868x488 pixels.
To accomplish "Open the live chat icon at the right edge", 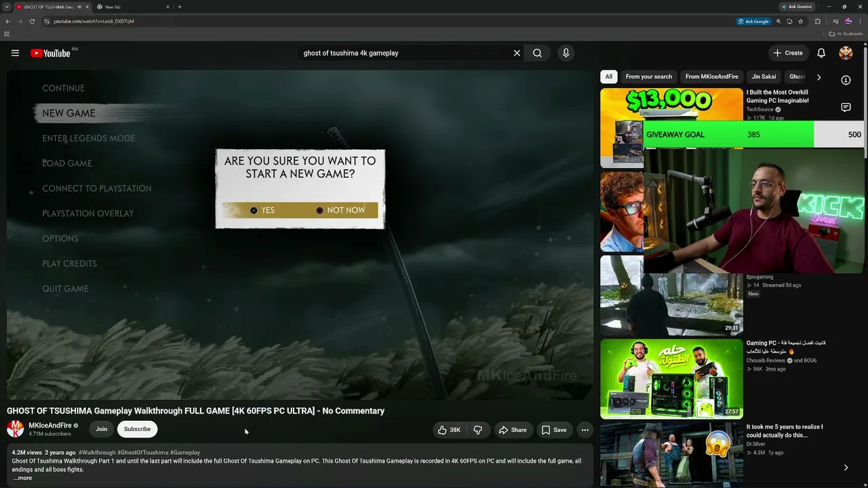I will pyautogui.click(x=846, y=107).
